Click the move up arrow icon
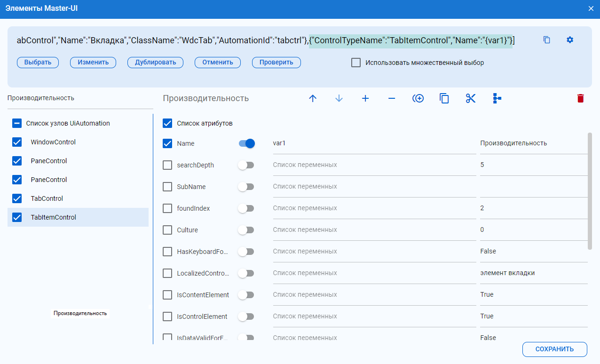The width and height of the screenshot is (600, 364). pos(313,98)
